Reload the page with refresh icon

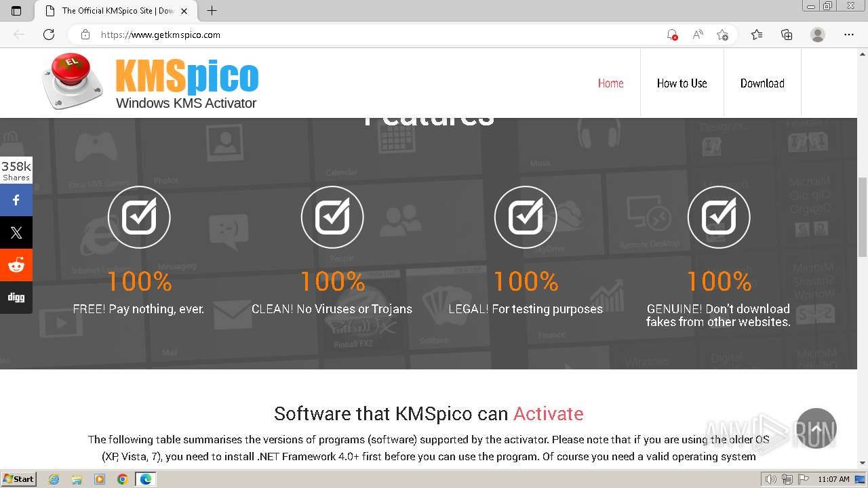tap(49, 35)
